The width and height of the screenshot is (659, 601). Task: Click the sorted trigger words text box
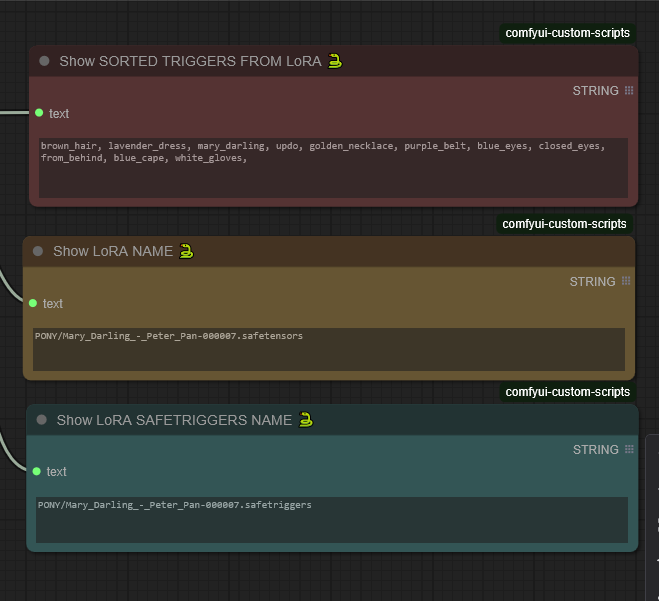coord(333,167)
